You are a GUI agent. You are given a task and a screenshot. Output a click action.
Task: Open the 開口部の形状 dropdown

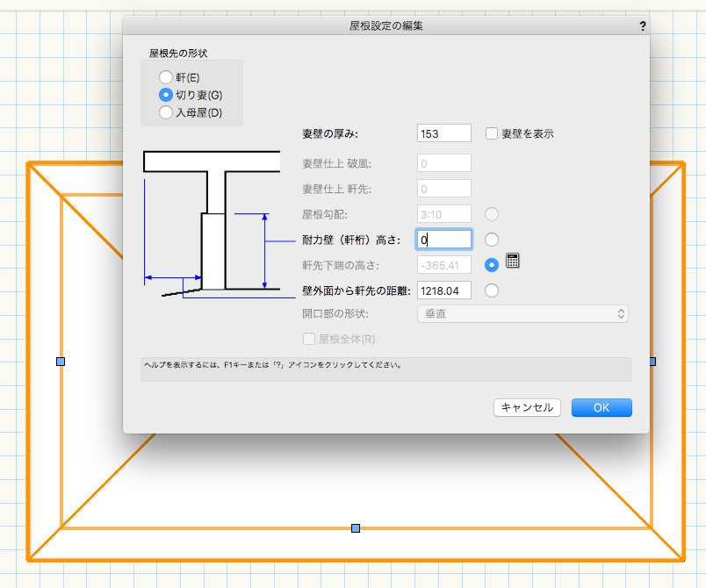click(x=522, y=314)
